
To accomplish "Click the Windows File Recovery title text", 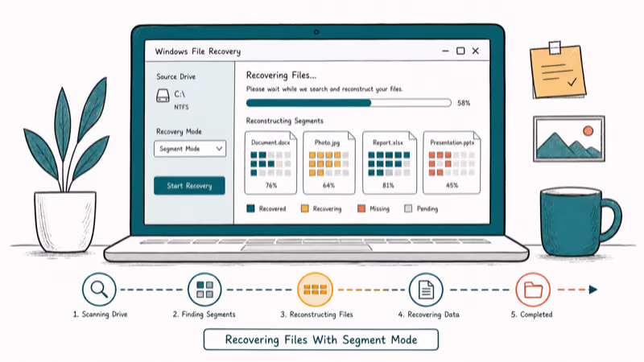I will [x=197, y=51].
